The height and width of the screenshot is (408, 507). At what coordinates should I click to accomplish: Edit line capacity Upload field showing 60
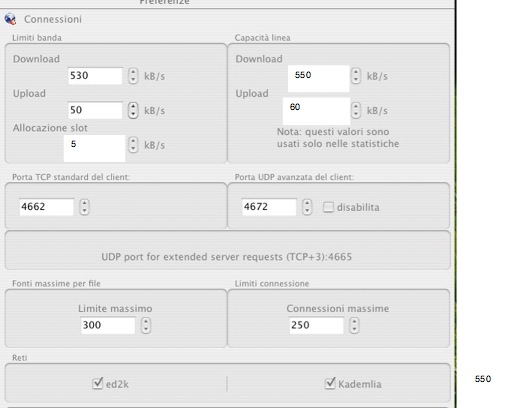click(x=316, y=111)
